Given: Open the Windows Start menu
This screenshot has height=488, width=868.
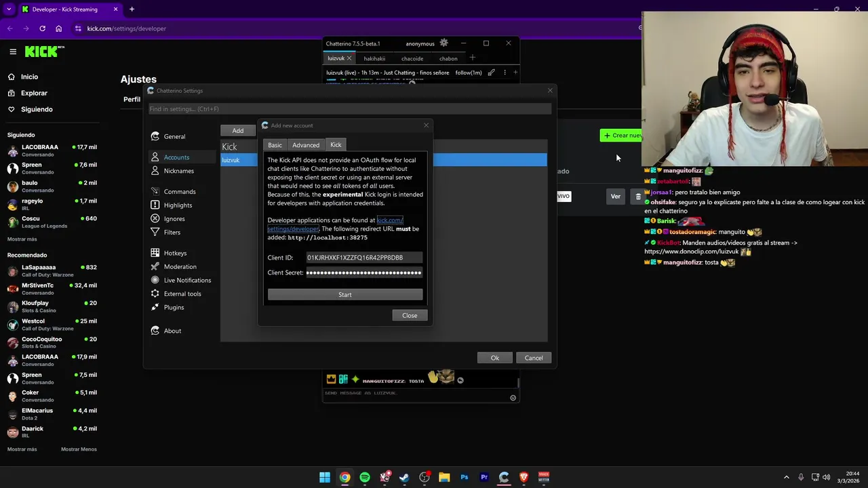Looking at the screenshot, I should (x=325, y=477).
